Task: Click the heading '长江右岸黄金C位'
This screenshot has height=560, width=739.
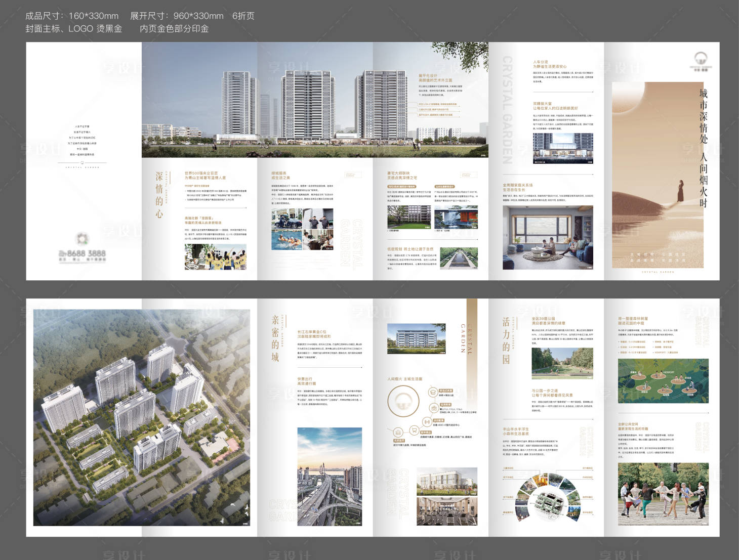Action: (312, 332)
